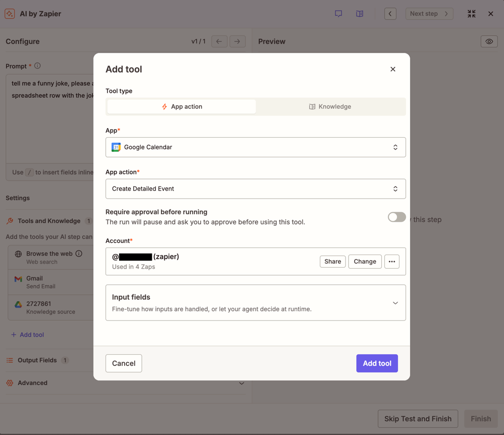Image resolution: width=504 pixels, height=435 pixels.
Task: Click the purple Add tool button
Action: click(x=377, y=363)
